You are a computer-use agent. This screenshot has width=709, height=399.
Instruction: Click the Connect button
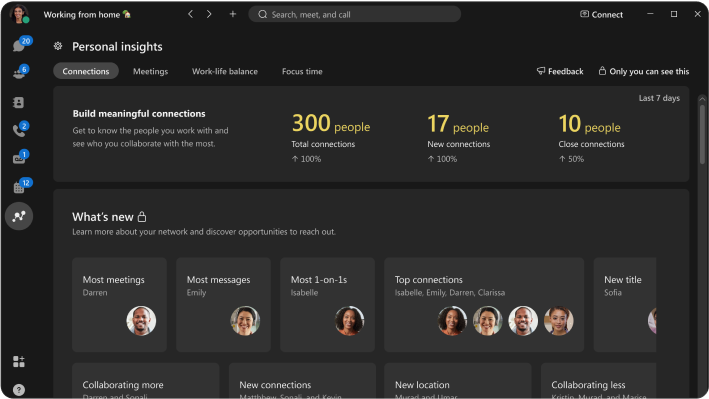point(601,14)
